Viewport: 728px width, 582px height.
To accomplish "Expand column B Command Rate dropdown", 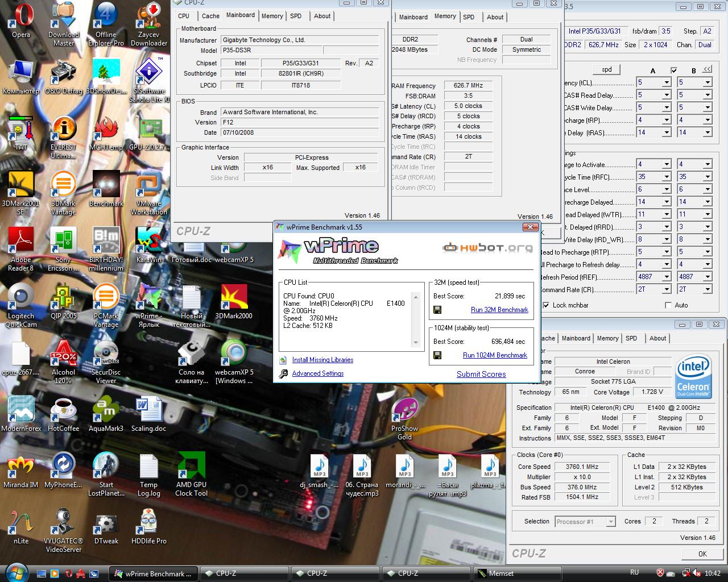I will 708,289.
